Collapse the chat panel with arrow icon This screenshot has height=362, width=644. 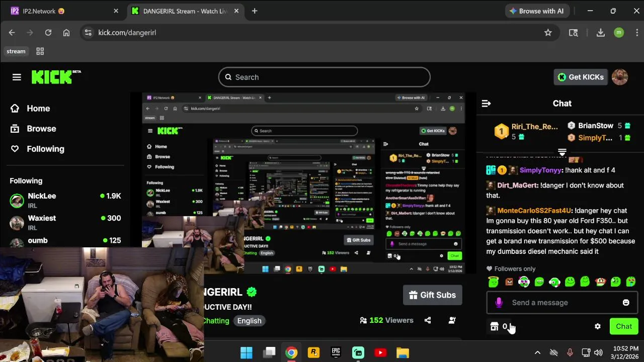pos(486,103)
